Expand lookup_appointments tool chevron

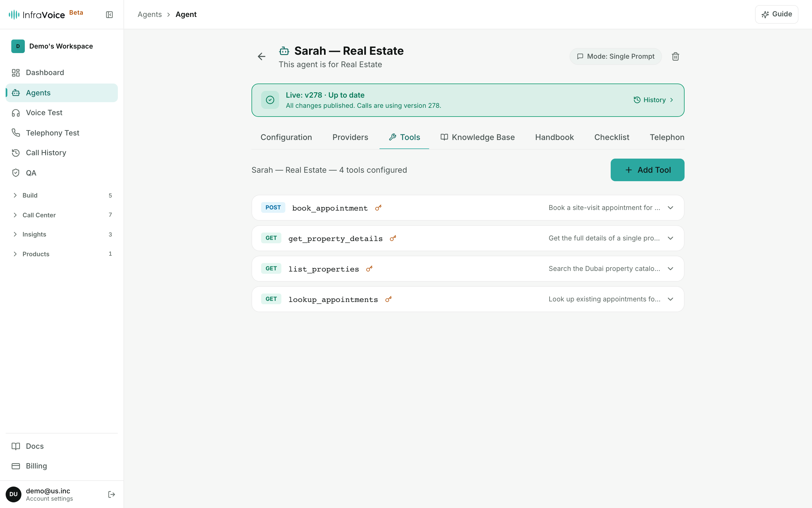670,299
